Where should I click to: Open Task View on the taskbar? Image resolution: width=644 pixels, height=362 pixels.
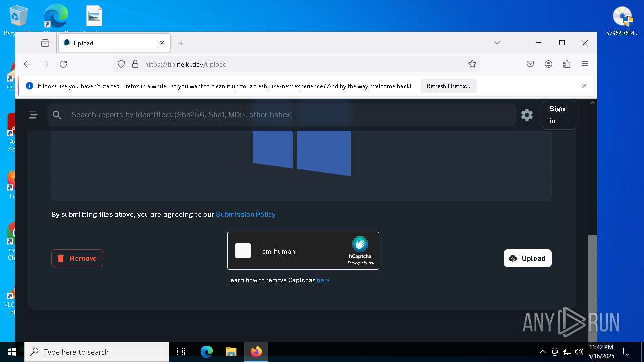(x=181, y=352)
